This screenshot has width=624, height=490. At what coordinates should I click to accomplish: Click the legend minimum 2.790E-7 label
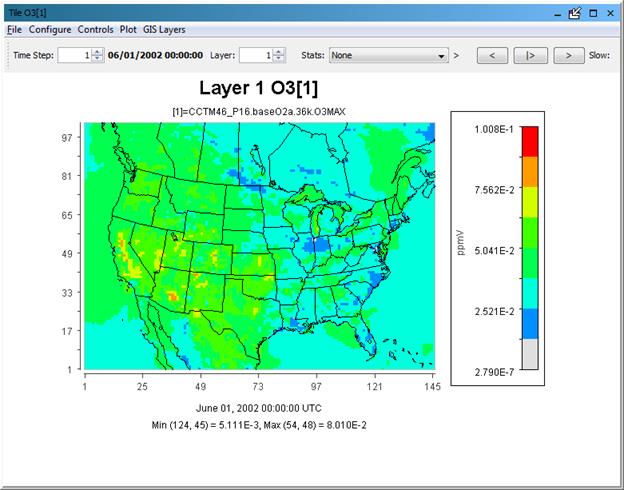[494, 372]
